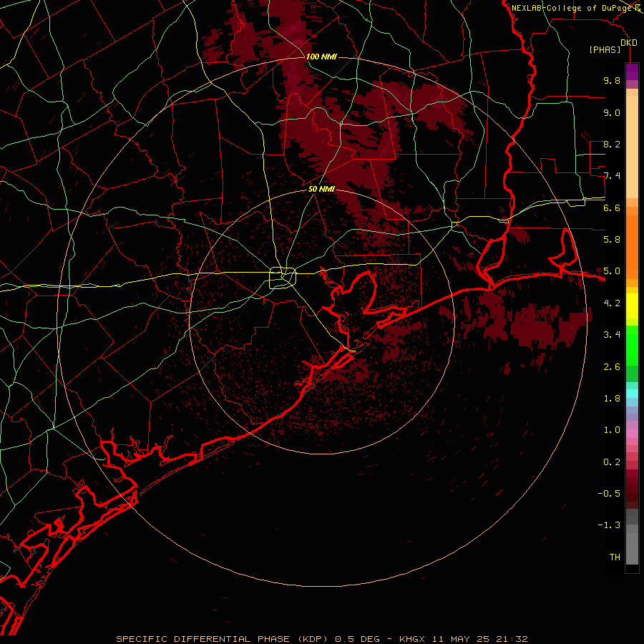Click the -1.3 scale value
The height and width of the screenshot is (644, 644).
tap(609, 526)
